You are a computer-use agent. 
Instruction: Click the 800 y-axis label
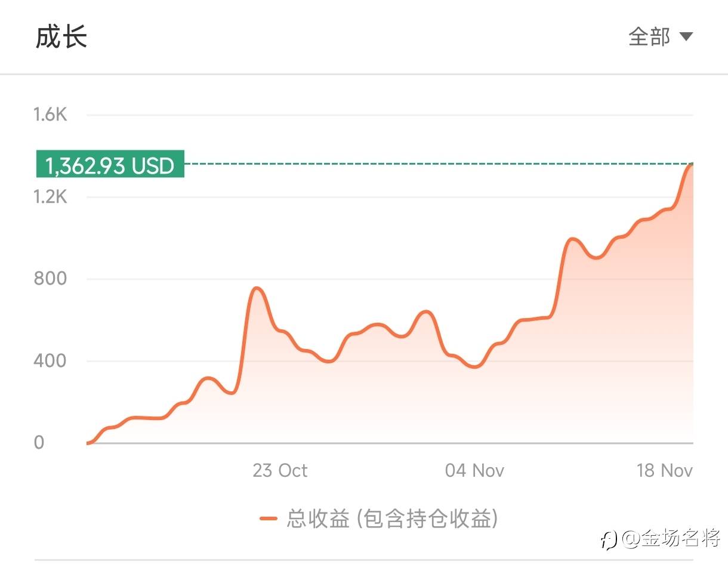(50, 278)
